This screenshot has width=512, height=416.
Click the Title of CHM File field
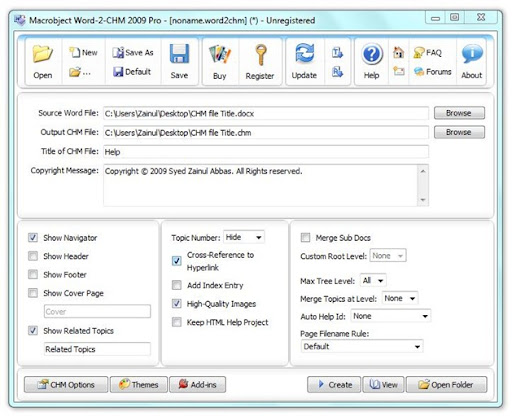coord(266,152)
